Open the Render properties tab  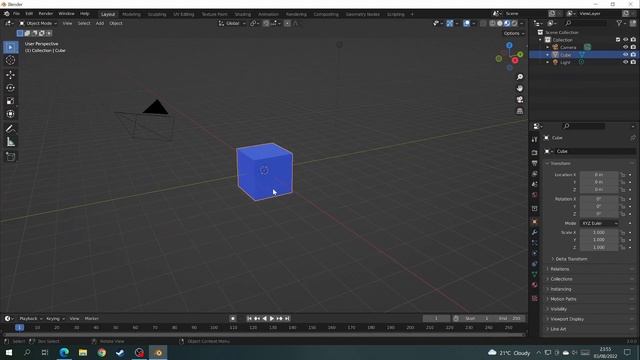point(535,153)
